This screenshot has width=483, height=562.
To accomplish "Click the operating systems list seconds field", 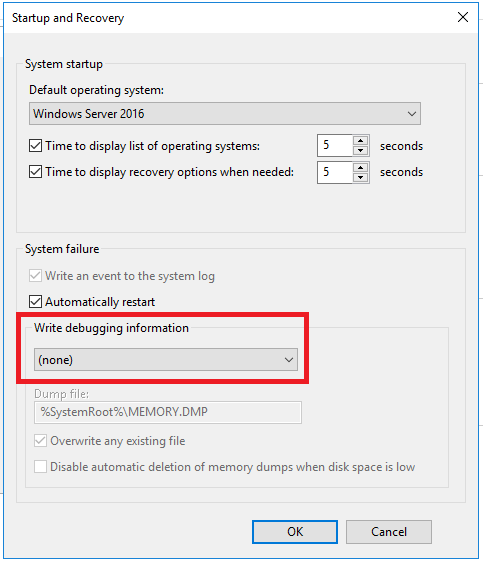I will pos(335,146).
